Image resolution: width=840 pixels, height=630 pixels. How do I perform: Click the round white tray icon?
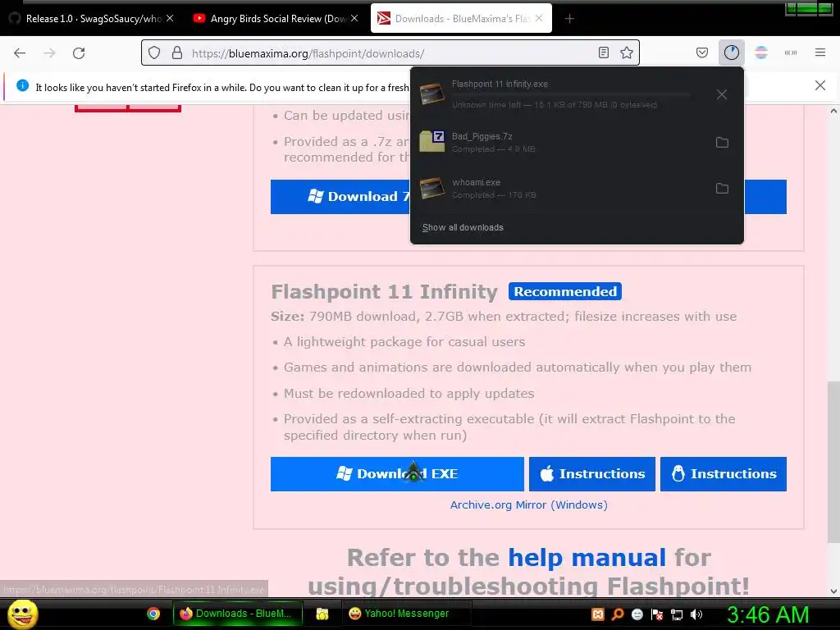[637, 614]
